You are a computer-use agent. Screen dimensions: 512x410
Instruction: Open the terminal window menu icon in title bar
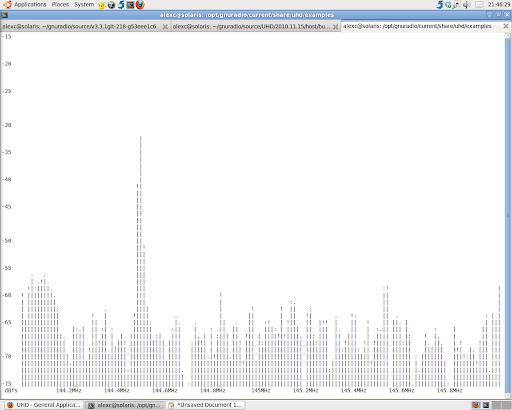pos(5,15)
